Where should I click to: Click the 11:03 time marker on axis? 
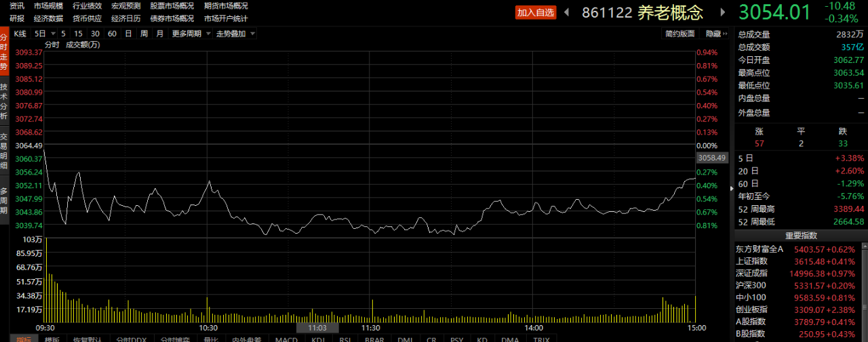coord(317,328)
